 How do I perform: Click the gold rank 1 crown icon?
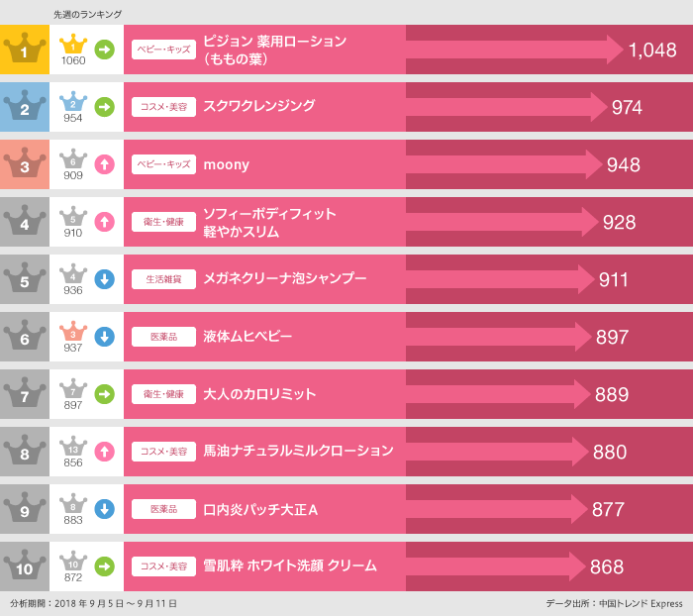tap(25, 50)
